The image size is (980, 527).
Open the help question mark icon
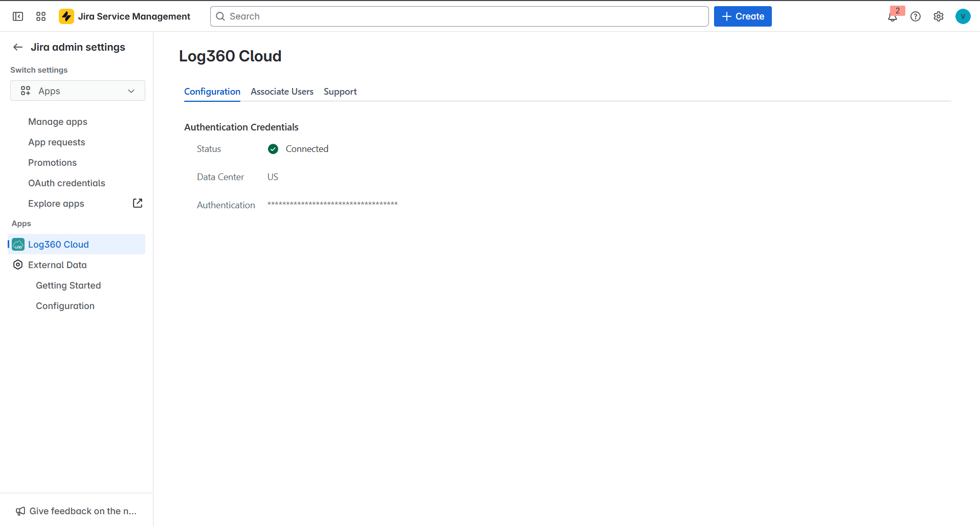[x=916, y=16]
